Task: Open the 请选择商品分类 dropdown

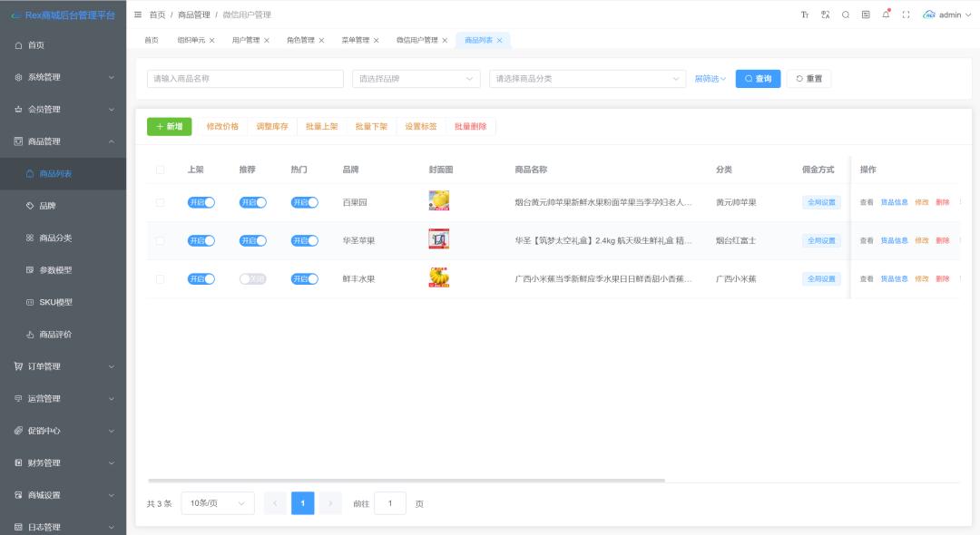Action: pos(587,79)
